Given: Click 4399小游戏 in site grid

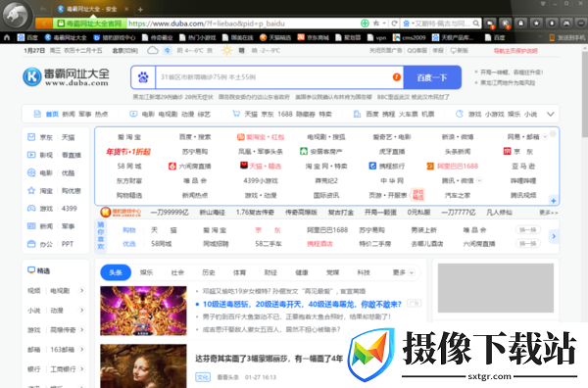Looking at the screenshot, I should point(261,180).
